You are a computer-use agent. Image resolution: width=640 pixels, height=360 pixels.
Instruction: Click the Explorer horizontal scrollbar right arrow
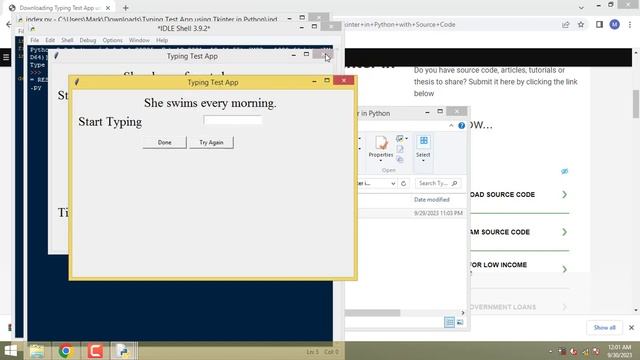coord(462,313)
